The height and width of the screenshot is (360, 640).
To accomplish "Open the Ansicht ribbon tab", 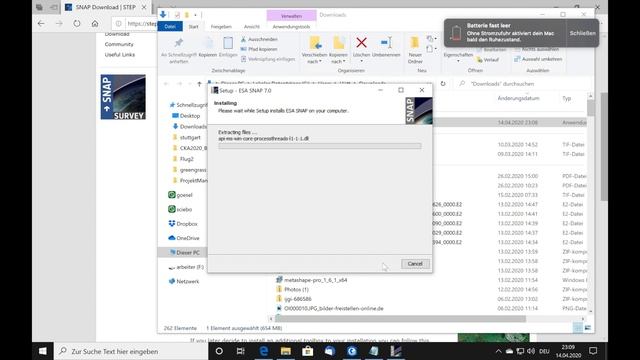I will [x=252, y=27].
